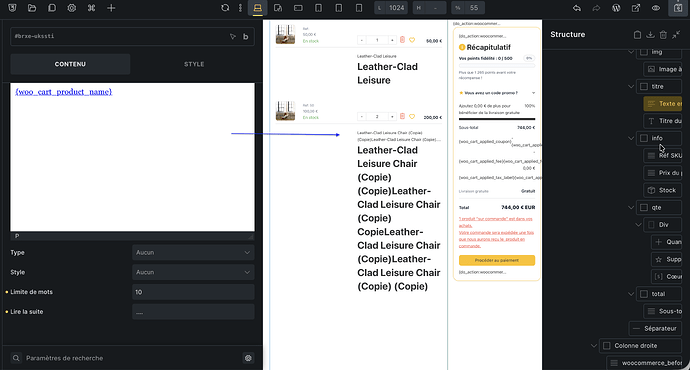Switch to the CONTENU tab
The width and height of the screenshot is (690, 370).
[70, 64]
